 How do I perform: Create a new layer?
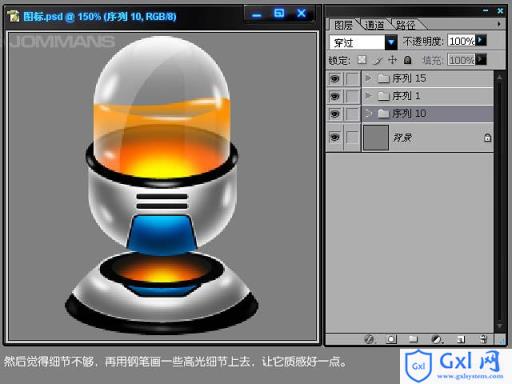461,339
